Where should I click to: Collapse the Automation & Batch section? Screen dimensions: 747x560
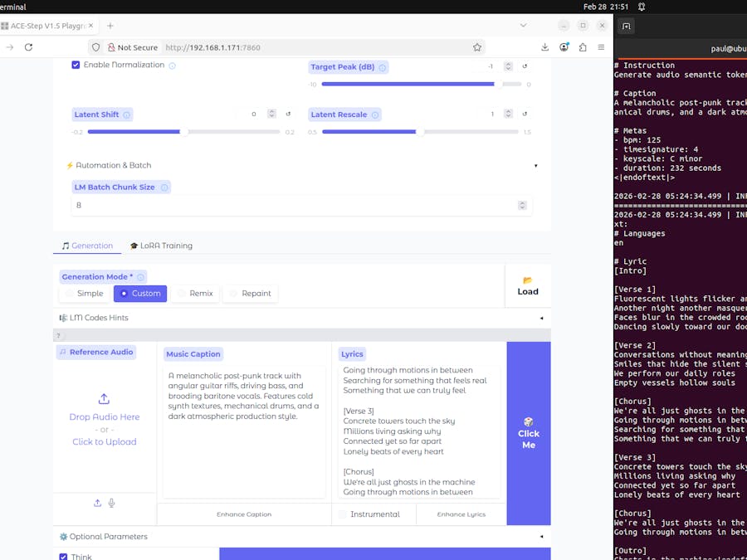[x=302, y=165]
